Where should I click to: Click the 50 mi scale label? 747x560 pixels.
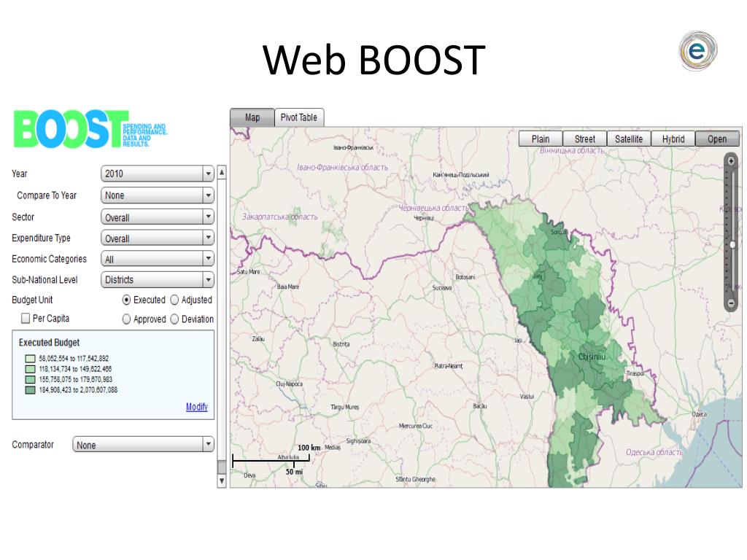(294, 472)
